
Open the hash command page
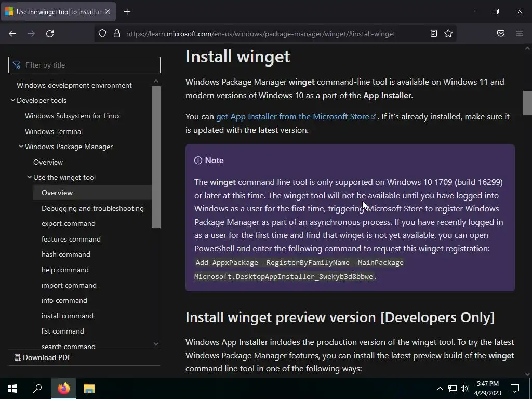66,254
